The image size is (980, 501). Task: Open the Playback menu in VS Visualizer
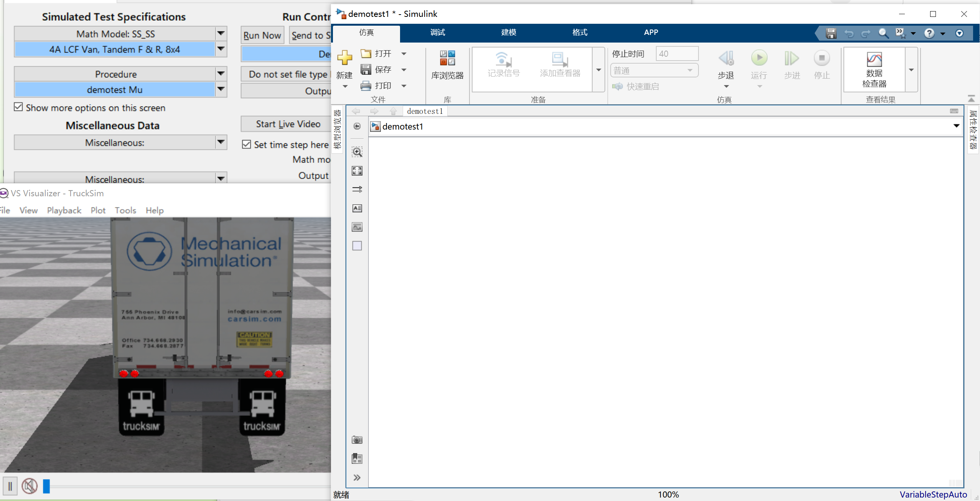[64, 210]
